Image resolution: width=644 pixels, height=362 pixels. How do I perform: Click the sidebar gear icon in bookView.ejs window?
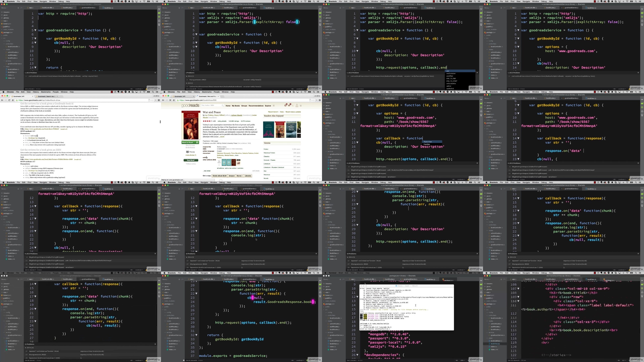pyautogui.click(x=501, y=280)
